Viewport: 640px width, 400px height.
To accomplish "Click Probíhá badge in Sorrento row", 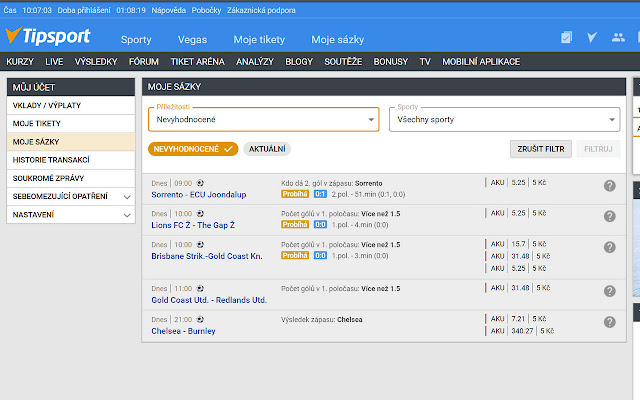I will point(295,194).
